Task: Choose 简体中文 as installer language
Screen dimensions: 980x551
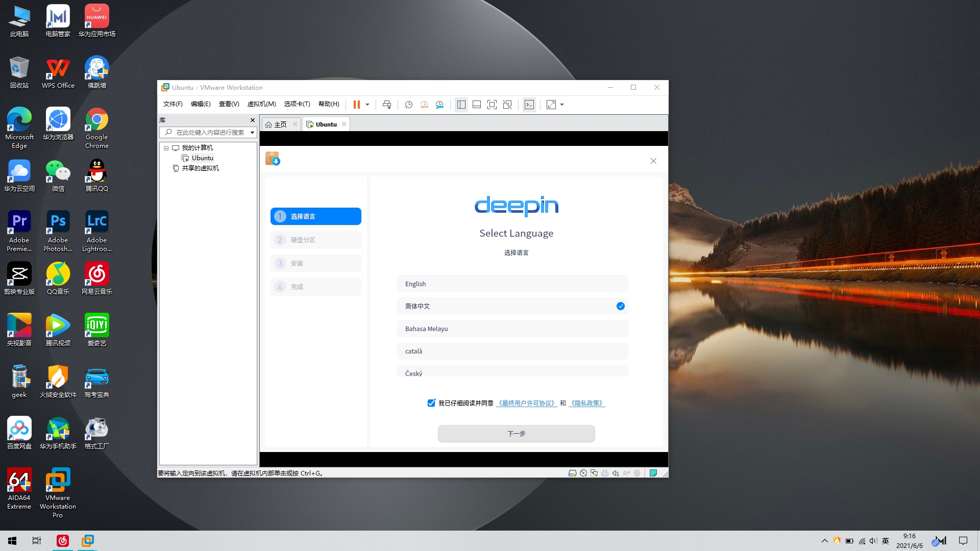Action: pyautogui.click(x=512, y=306)
